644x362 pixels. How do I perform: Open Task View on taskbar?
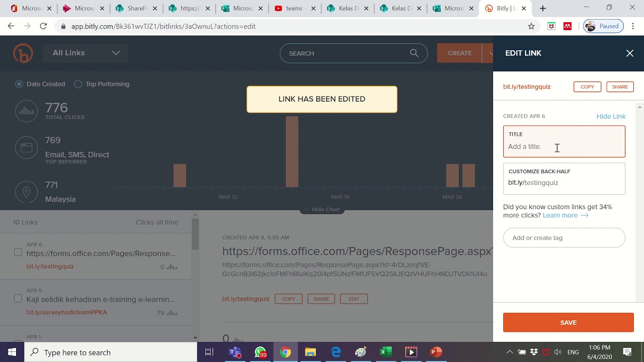pyautogui.click(x=209, y=352)
